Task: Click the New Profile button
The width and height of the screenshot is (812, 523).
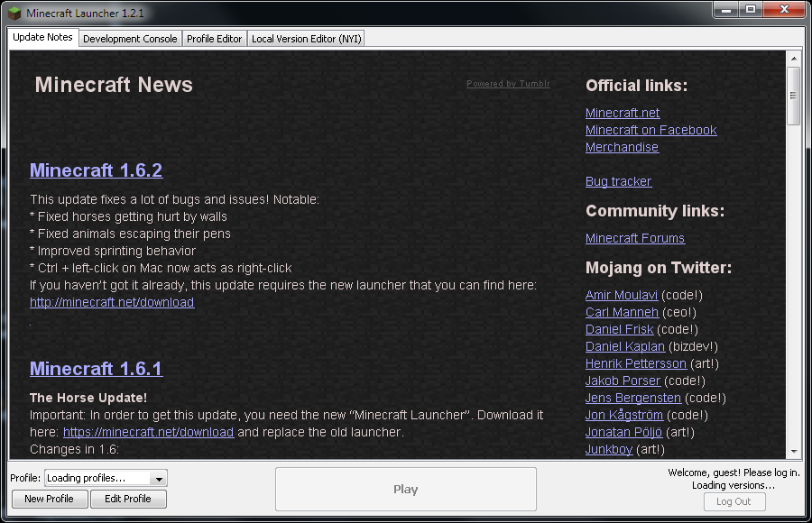Action: click(50, 500)
